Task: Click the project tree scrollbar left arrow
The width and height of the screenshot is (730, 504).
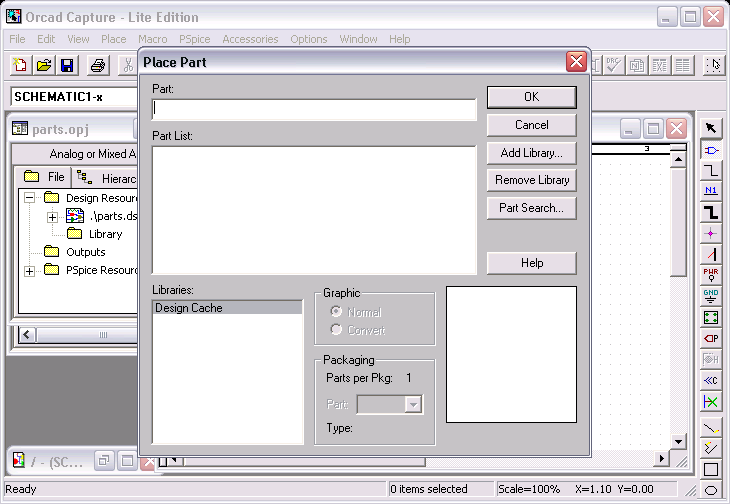Action: pos(27,335)
